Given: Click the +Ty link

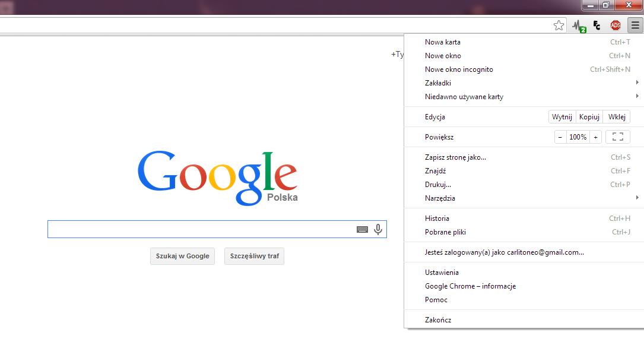Looking at the screenshot, I should pos(397,54).
